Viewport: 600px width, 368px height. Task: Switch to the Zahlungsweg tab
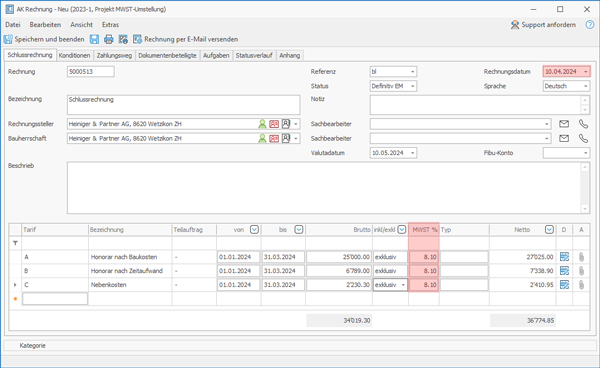114,55
